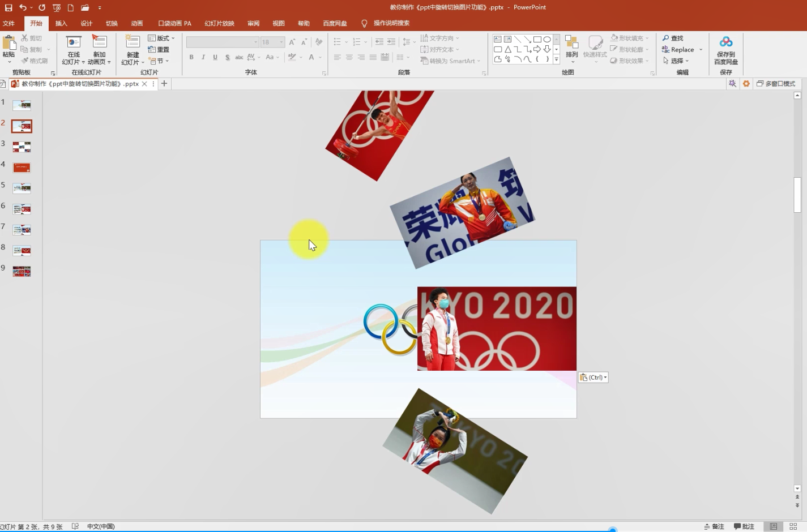The image size is (807, 532).
Task: Click the Open folder icon
Action: 85,8
